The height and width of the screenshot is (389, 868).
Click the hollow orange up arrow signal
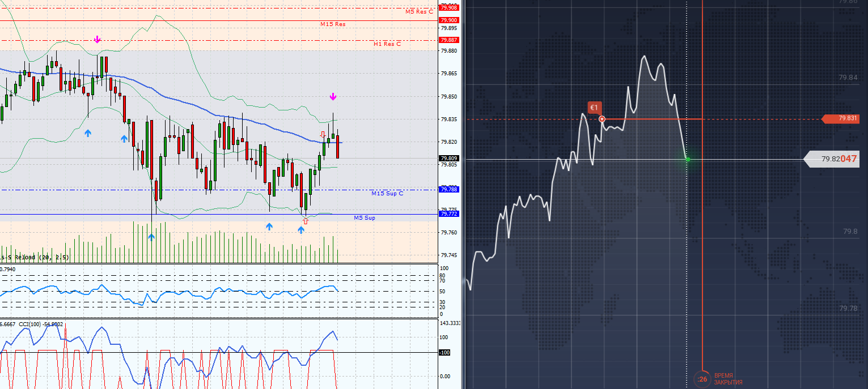coord(306,221)
